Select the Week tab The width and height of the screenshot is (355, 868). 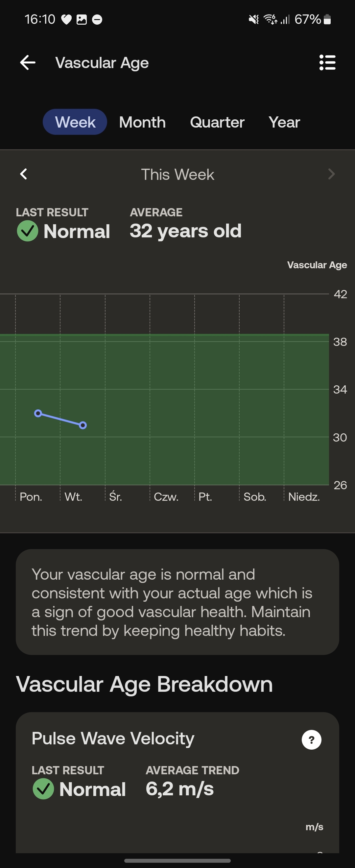tap(75, 122)
